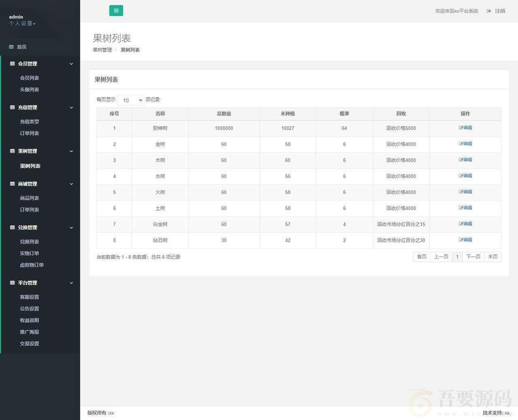Collapse 充值管理 menu chevron

pyautogui.click(x=72, y=108)
